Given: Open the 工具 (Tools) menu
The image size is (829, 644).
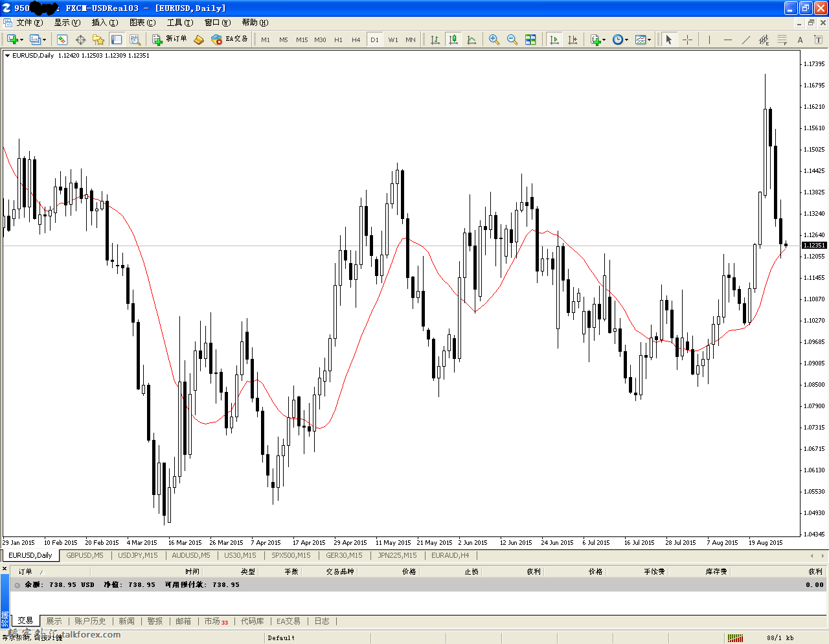Looking at the screenshot, I should 180,23.
